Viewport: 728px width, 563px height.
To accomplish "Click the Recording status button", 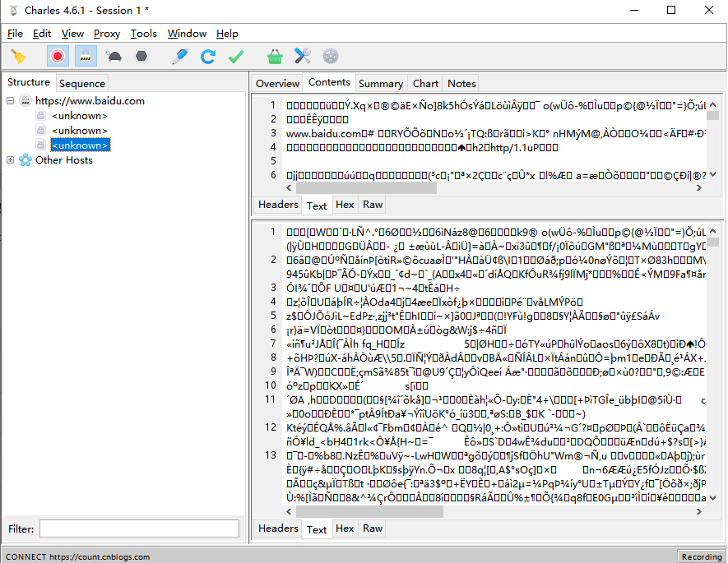I will point(701,556).
